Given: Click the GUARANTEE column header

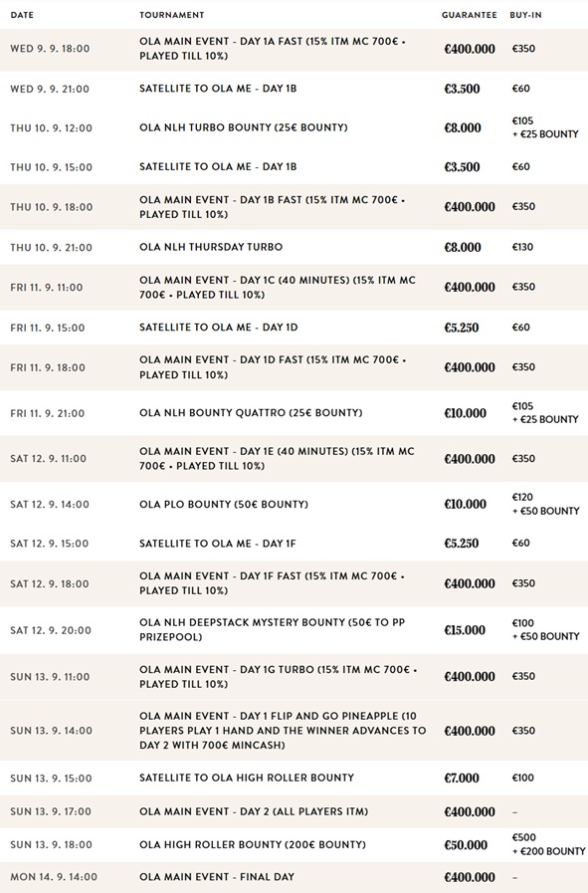Looking at the screenshot, I should coord(469,15).
